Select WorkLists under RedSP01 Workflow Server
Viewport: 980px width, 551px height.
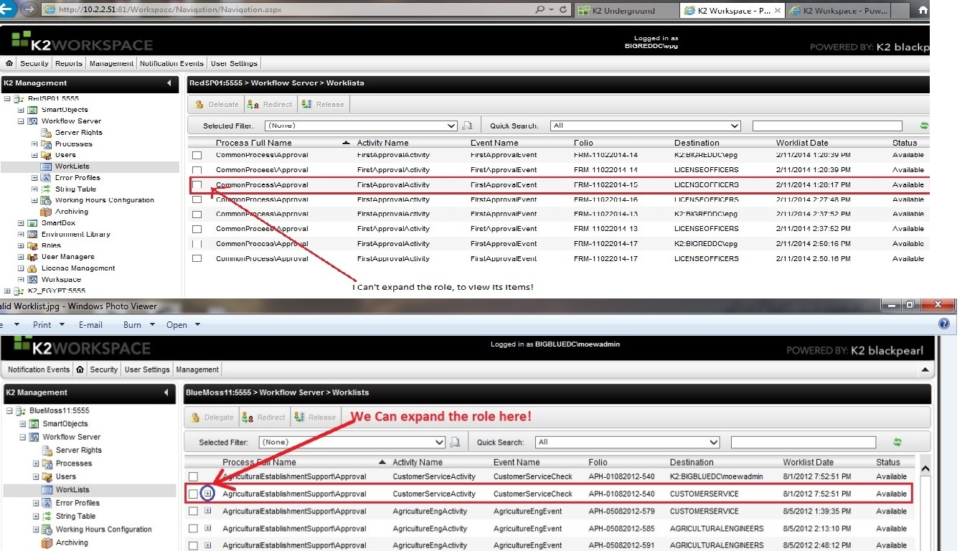(72, 166)
